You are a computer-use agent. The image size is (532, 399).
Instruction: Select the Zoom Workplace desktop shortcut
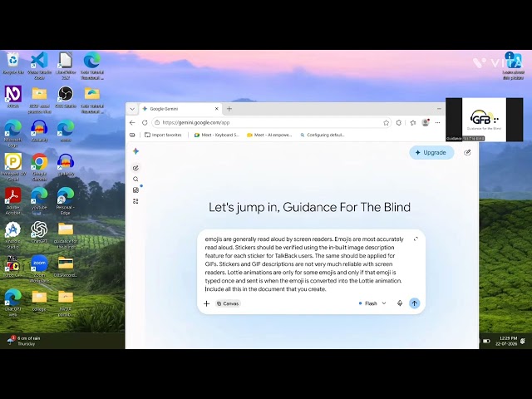point(39,268)
